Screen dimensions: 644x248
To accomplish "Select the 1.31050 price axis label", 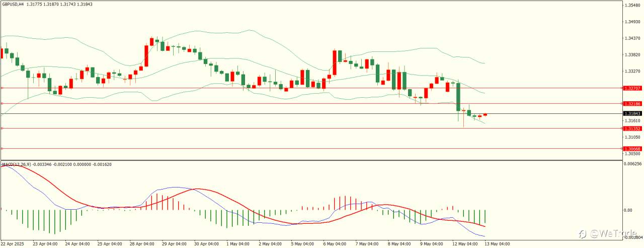I will pos(632,137).
